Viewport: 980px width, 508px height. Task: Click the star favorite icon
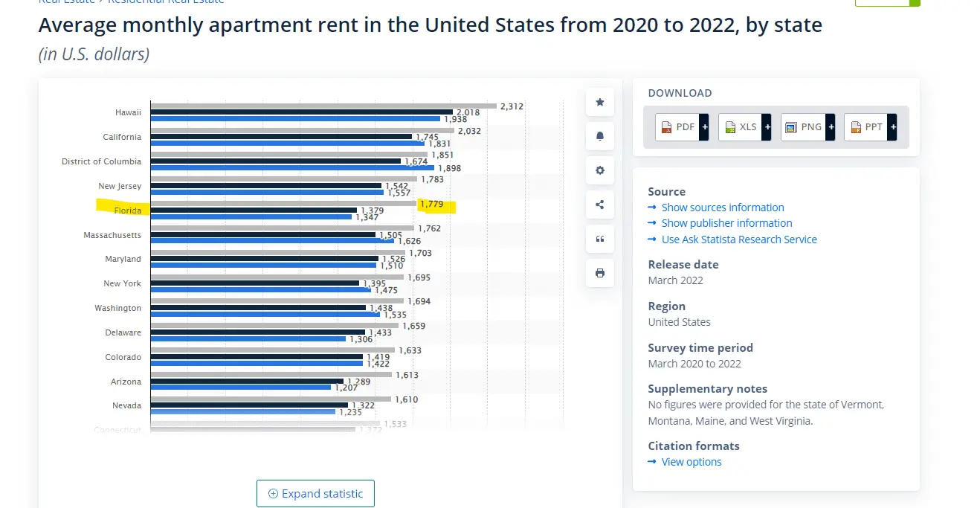tap(600, 102)
